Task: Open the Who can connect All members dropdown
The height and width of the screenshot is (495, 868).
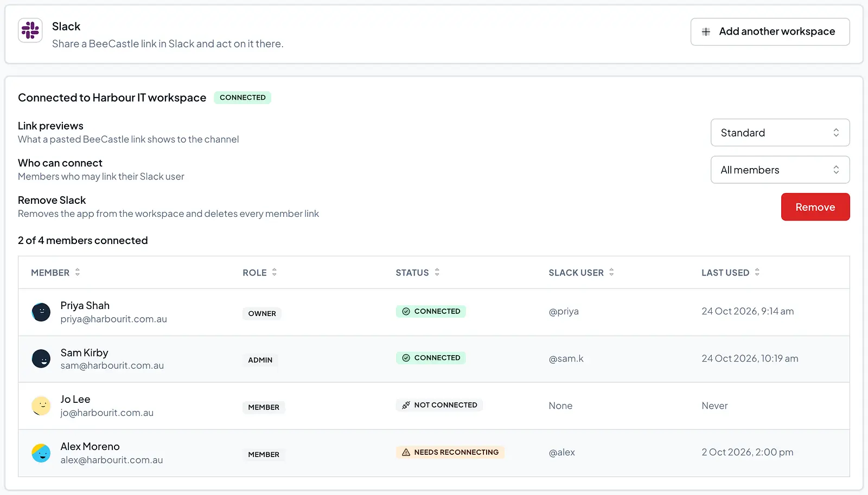Action: 780,170
